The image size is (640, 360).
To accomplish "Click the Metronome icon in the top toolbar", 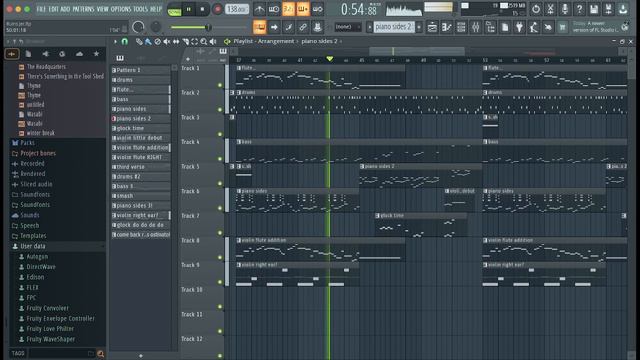I will point(259,9).
